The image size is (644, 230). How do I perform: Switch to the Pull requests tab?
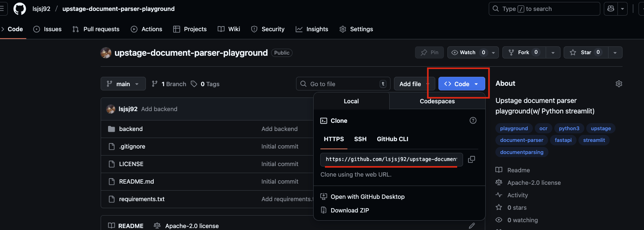96,29
